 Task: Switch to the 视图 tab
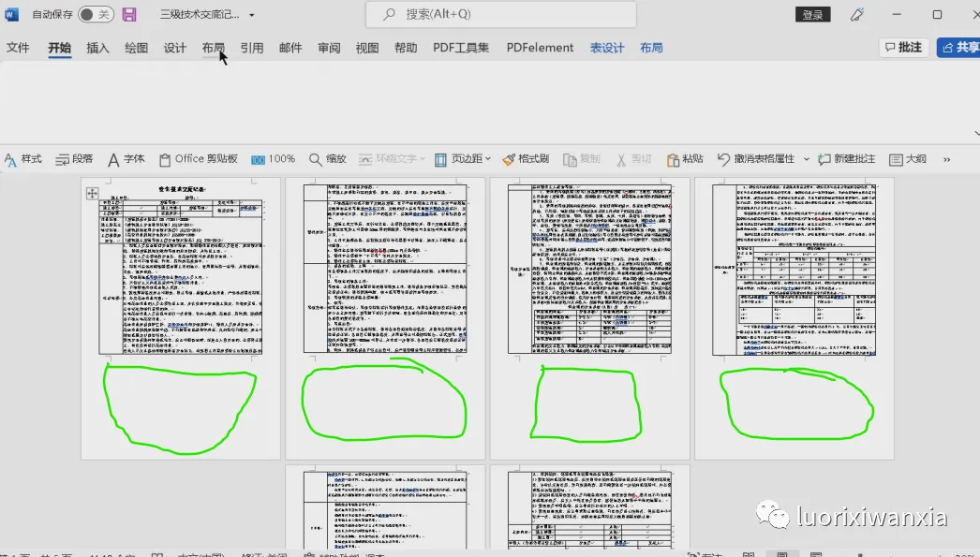(x=367, y=48)
